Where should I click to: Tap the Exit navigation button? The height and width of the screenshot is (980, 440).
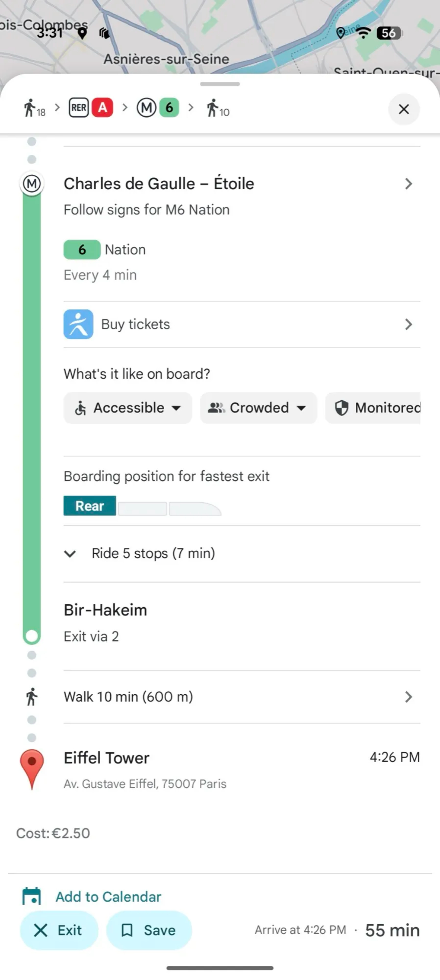59,930
